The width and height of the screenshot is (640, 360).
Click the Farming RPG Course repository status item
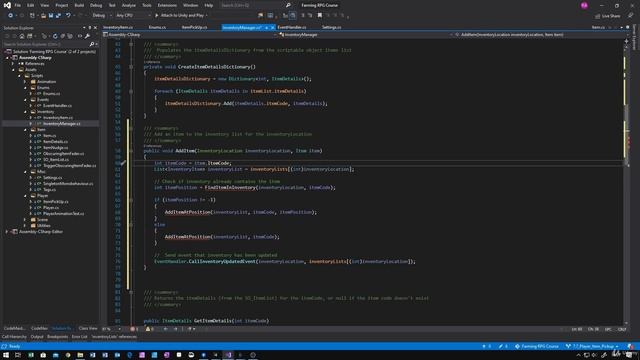(536, 347)
